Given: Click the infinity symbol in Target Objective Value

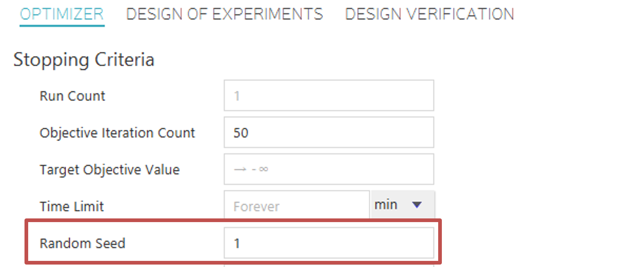Looking at the screenshot, I should [263, 169].
